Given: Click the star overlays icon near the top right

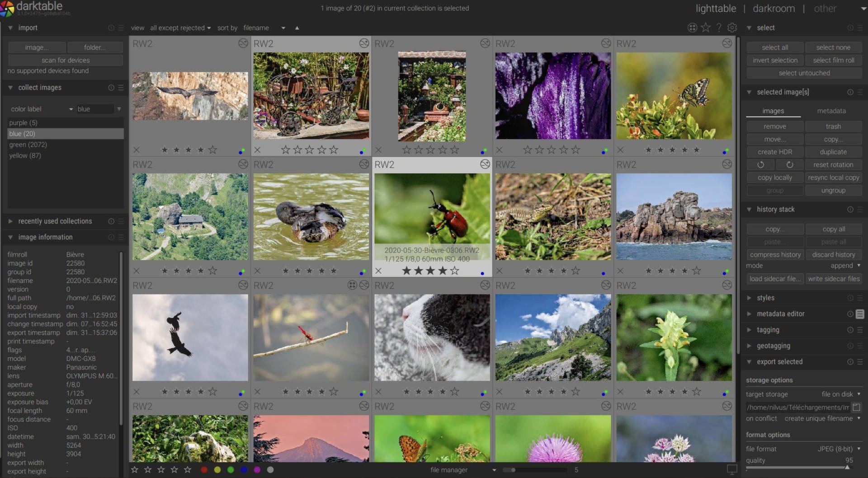Looking at the screenshot, I should (x=706, y=28).
